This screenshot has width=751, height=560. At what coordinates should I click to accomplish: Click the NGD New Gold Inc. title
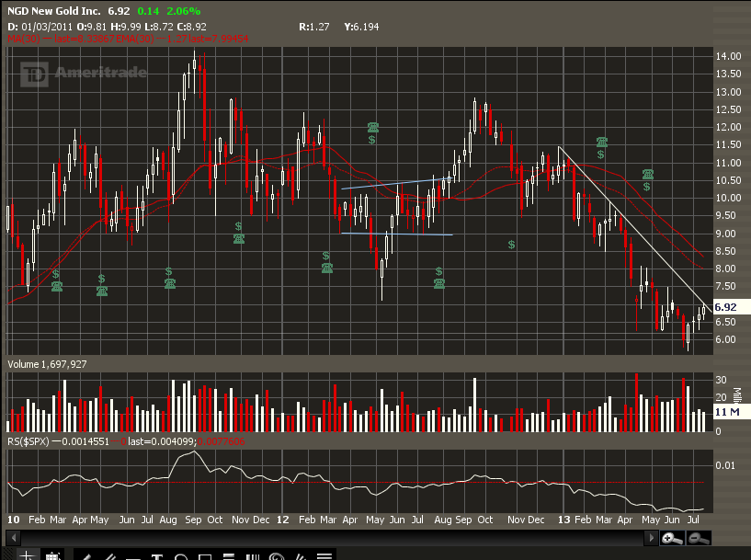[54, 12]
